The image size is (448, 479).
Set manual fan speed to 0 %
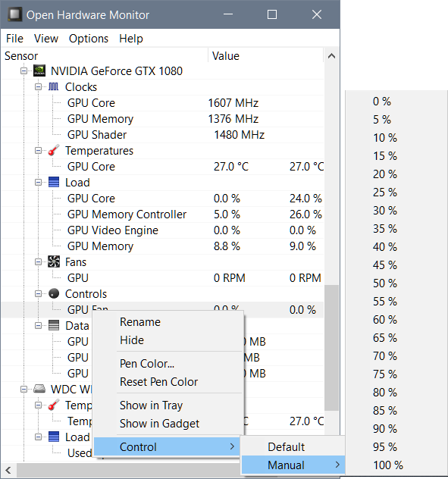tap(396, 102)
